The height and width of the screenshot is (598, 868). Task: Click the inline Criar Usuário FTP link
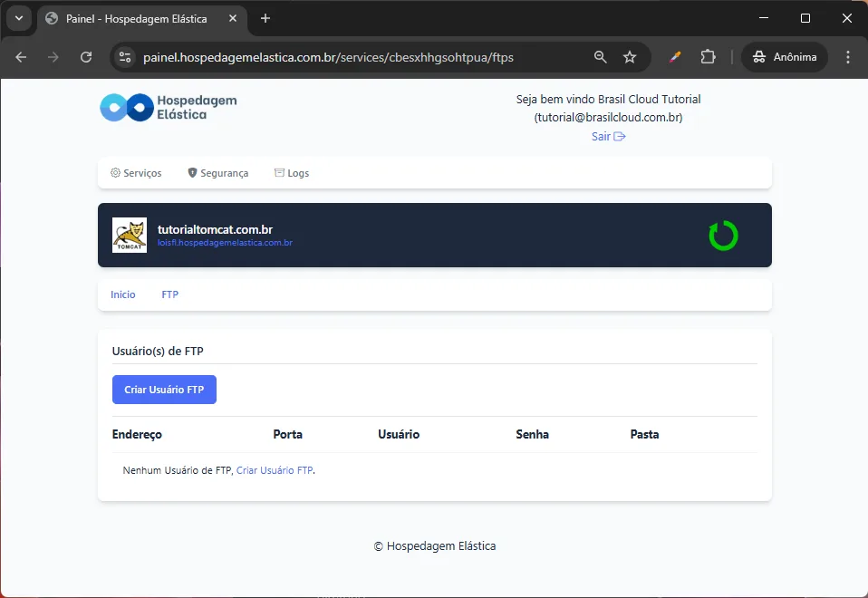coord(275,470)
